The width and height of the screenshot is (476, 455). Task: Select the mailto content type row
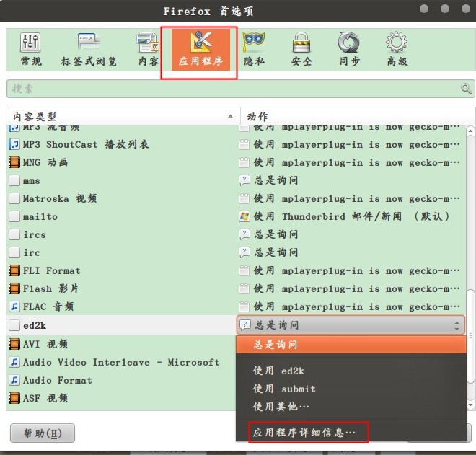121,217
